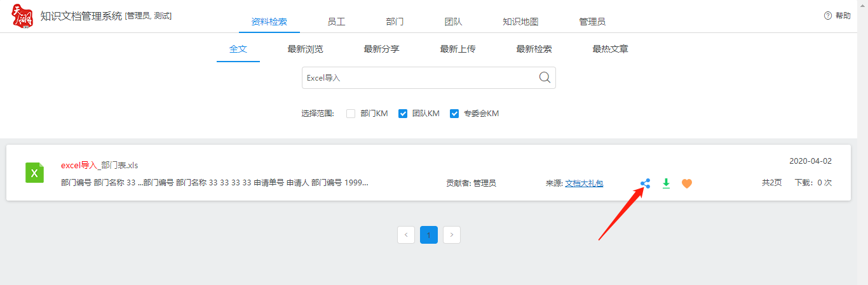Click the green download icon
This screenshot has height=285, width=868.
coord(666,183)
